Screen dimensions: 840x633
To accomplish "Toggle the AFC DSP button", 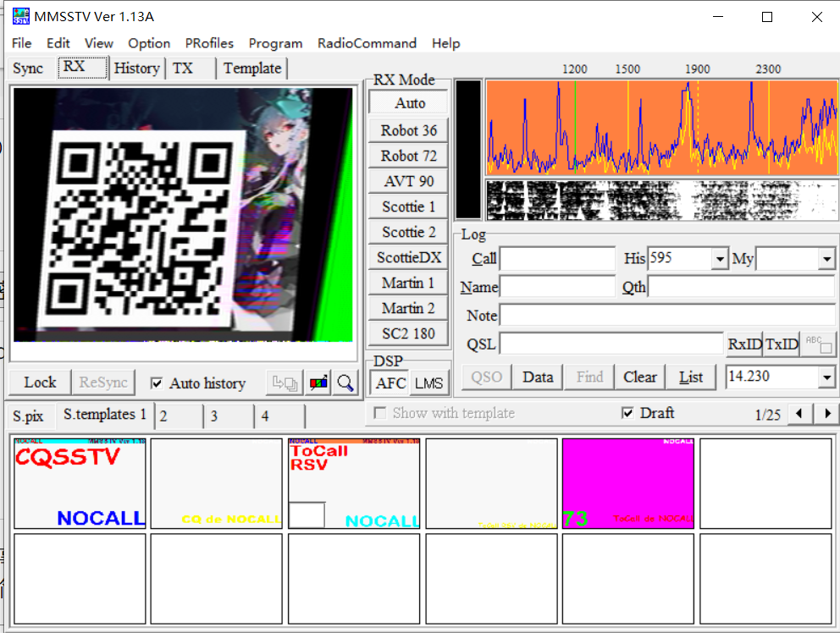I will click(x=390, y=383).
